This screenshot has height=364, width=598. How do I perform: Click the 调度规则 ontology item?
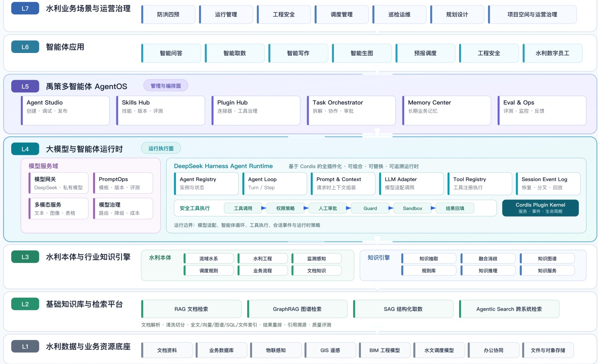click(209, 270)
